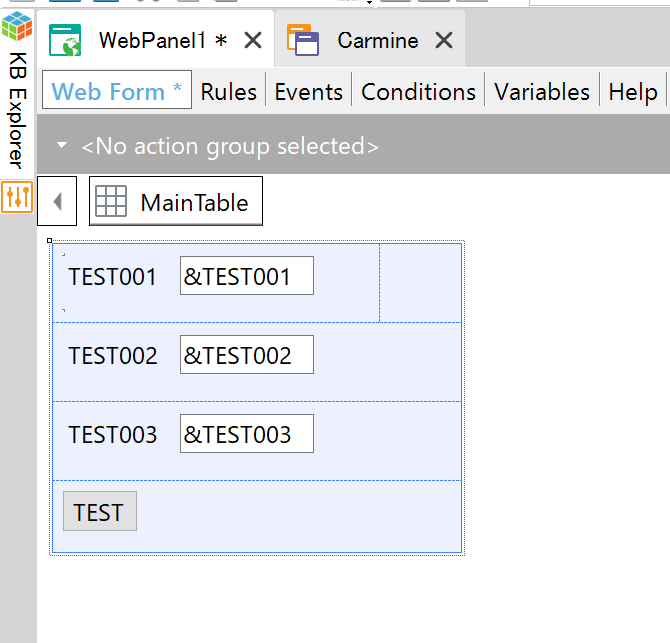Screen dimensions: 670x643
Task: Select the &TEST002 variable field
Action: pos(247,355)
